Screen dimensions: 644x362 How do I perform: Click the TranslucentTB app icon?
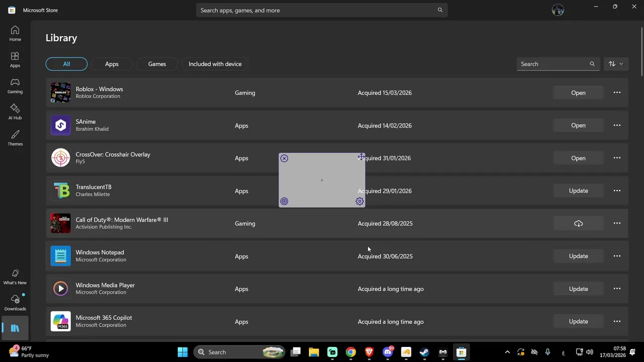(x=60, y=191)
